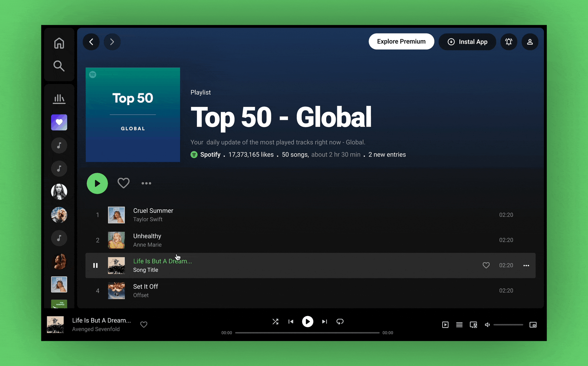Click the Explore Premium button

coord(401,42)
